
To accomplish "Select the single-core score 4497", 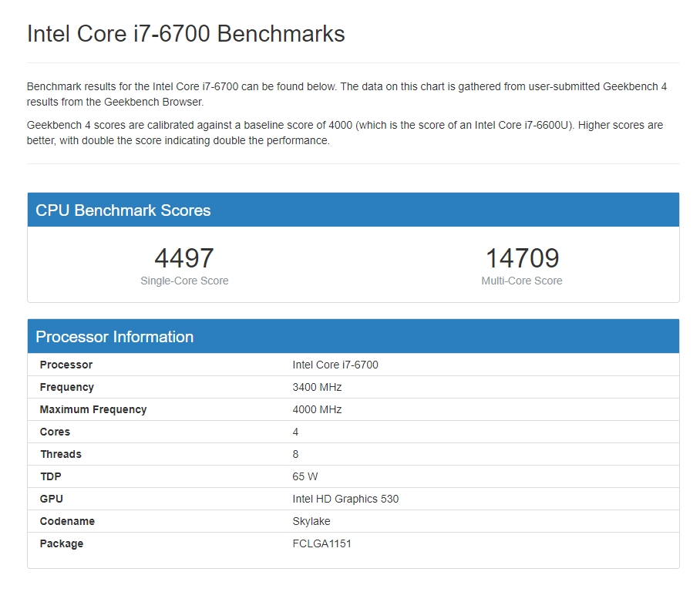I will 184,258.
